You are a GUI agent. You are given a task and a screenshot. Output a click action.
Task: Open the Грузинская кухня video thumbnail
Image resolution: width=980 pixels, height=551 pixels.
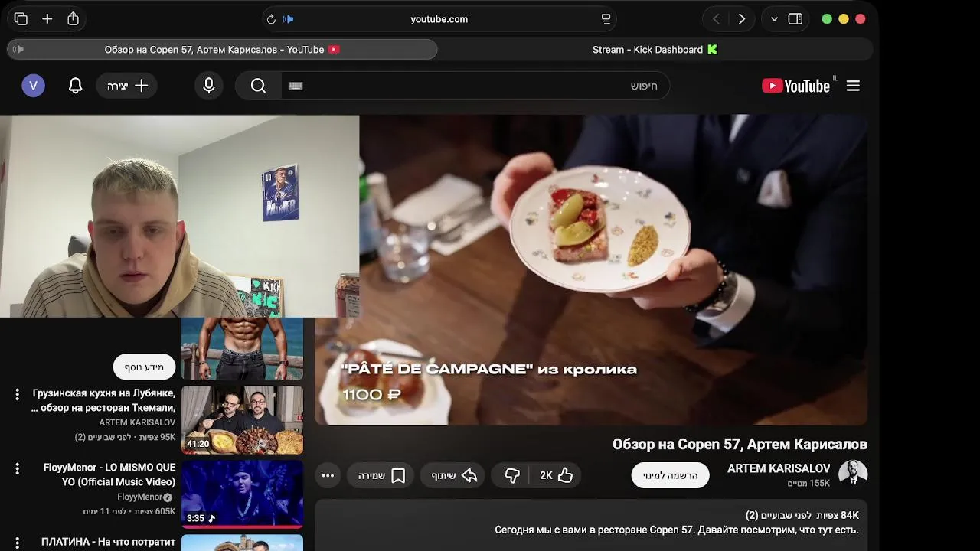(242, 419)
